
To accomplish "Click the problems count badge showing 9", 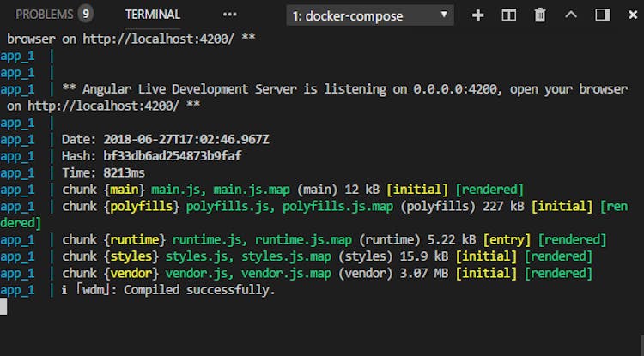I will coord(85,14).
